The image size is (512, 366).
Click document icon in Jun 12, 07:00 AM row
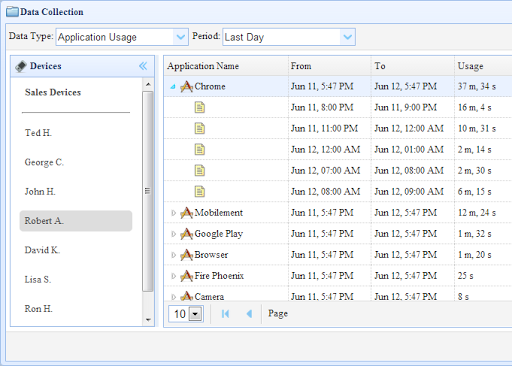pyautogui.click(x=200, y=170)
